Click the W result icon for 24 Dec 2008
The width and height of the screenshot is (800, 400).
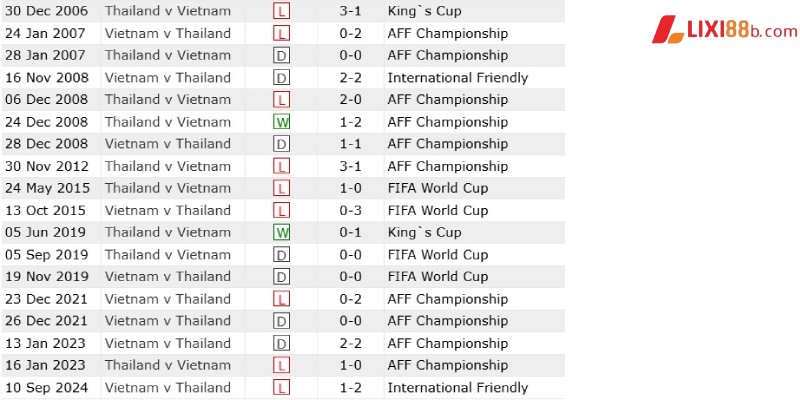(x=281, y=122)
